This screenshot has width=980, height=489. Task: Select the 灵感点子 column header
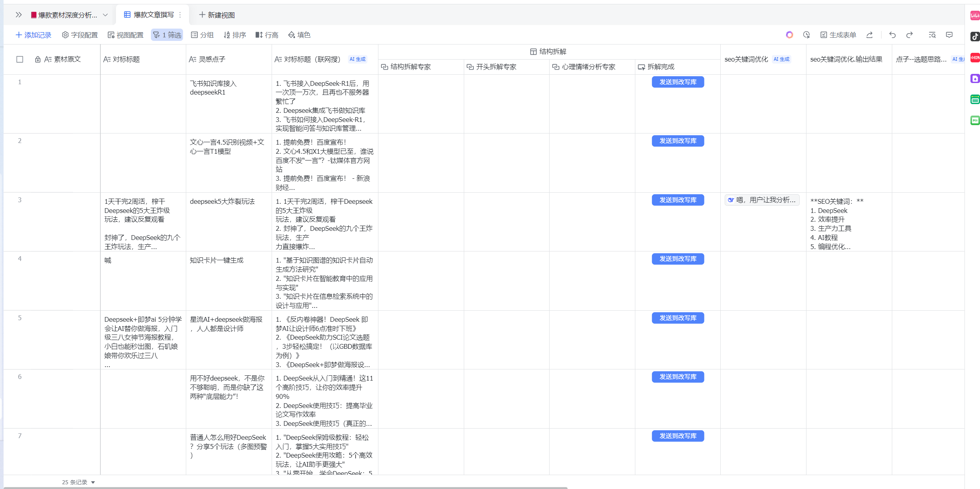coord(229,59)
